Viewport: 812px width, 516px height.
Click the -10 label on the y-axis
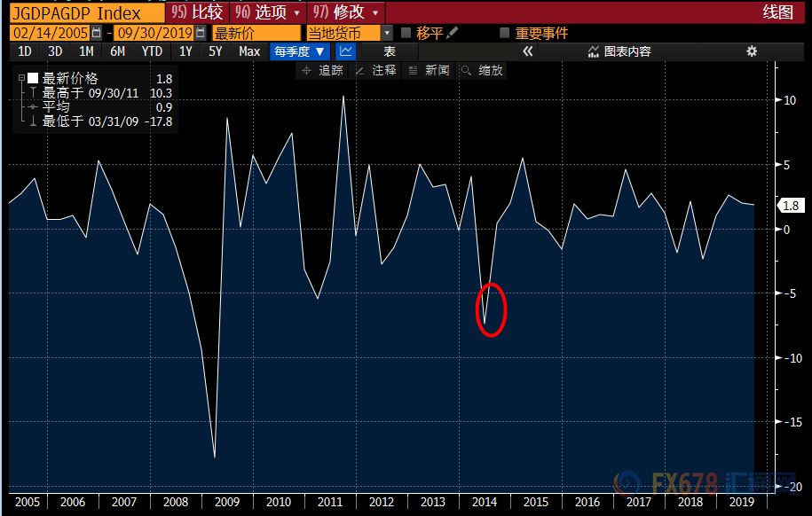coord(792,358)
